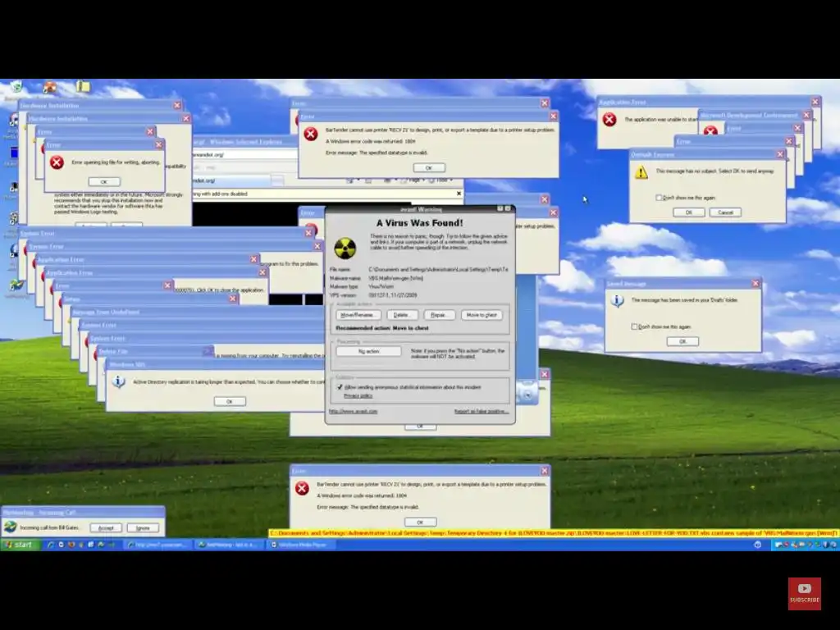Click 'The message has been saved' text

[x=685, y=300]
